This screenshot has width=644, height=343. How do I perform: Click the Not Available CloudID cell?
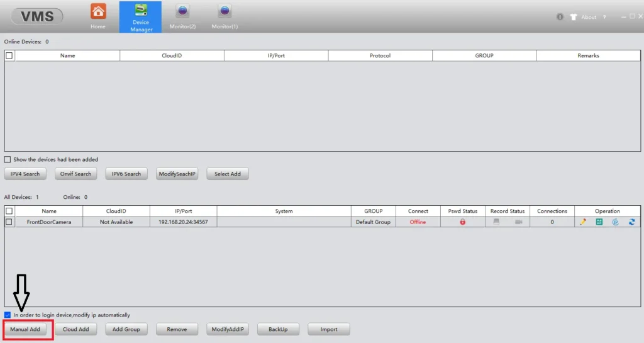click(116, 222)
